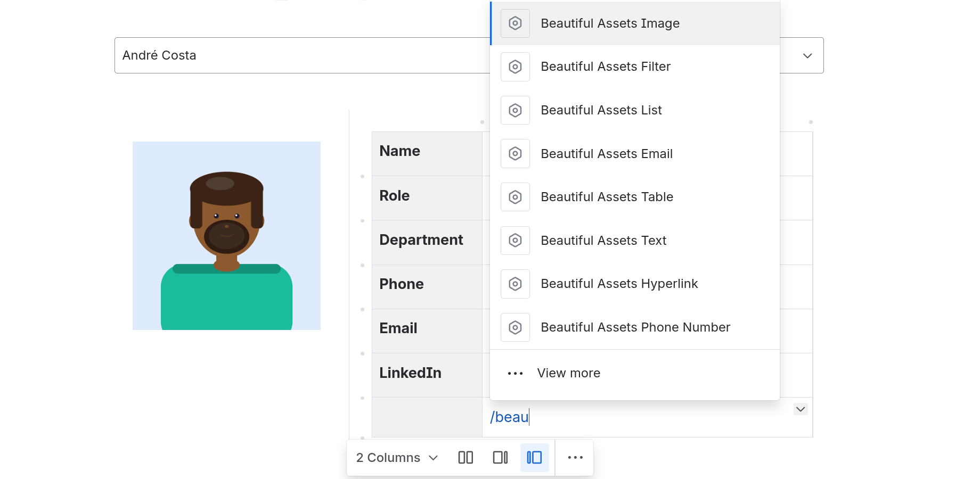Expand the chevron next to the slash command input
Screen dimensions: 980x479
pyautogui.click(x=800, y=409)
